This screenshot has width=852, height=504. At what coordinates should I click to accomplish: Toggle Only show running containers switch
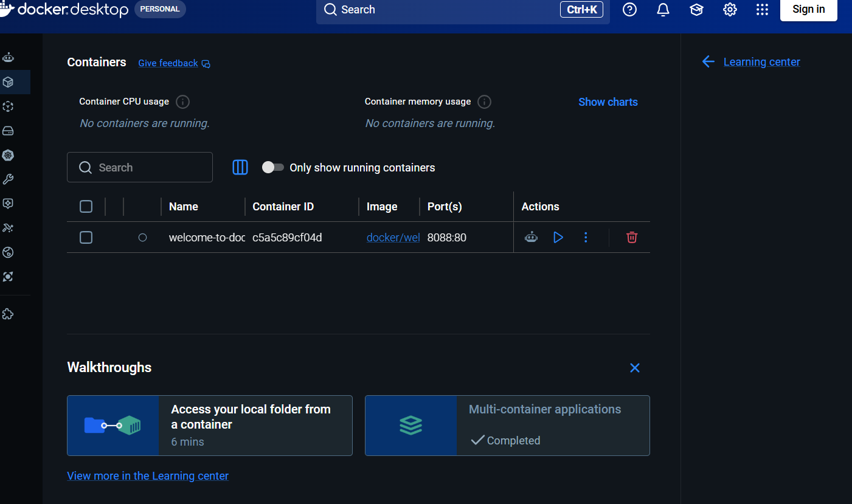[x=273, y=167]
